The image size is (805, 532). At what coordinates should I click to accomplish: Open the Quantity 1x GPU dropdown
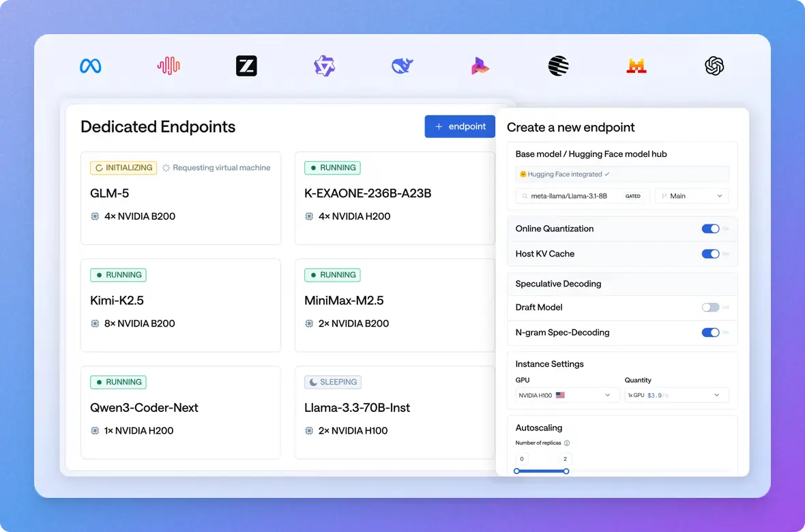click(677, 396)
